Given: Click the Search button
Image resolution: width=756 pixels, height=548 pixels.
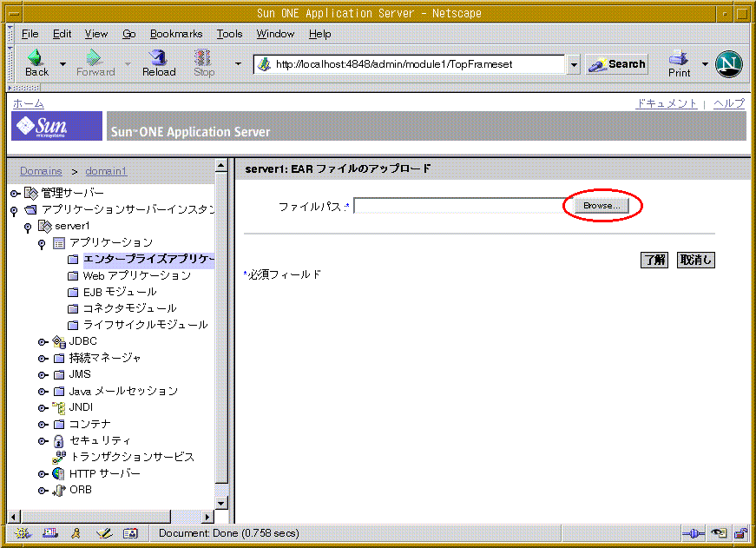Looking at the screenshot, I should 616,64.
